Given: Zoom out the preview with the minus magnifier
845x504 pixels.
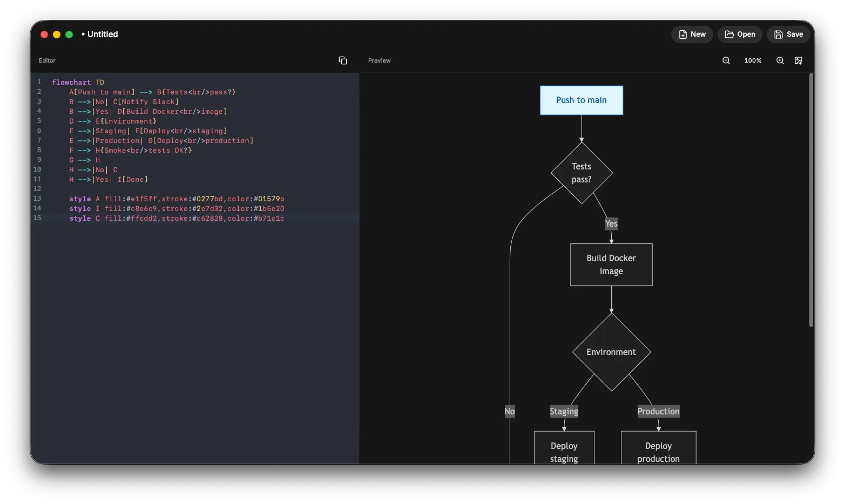Looking at the screenshot, I should [726, 60].
